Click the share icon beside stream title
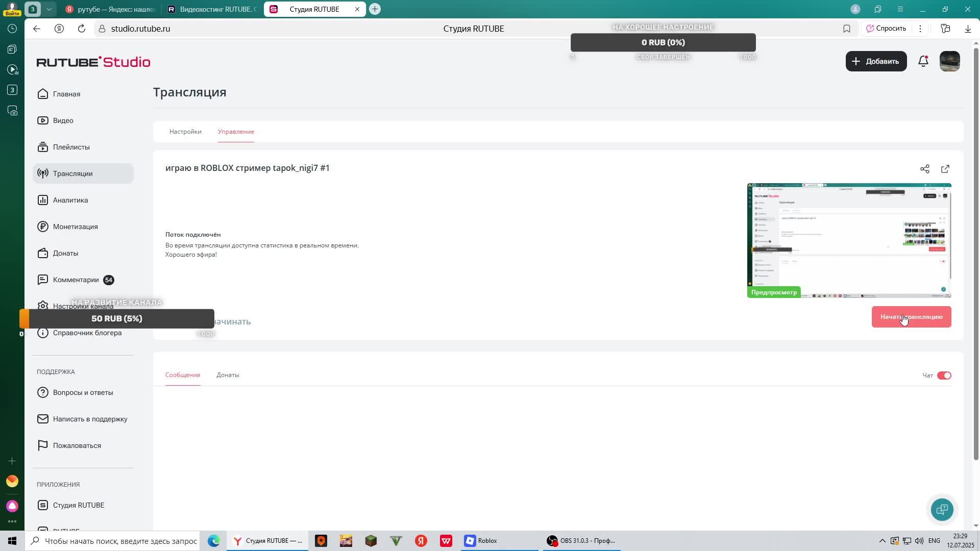Screen dimensions: 980x551 click(924, 169)
